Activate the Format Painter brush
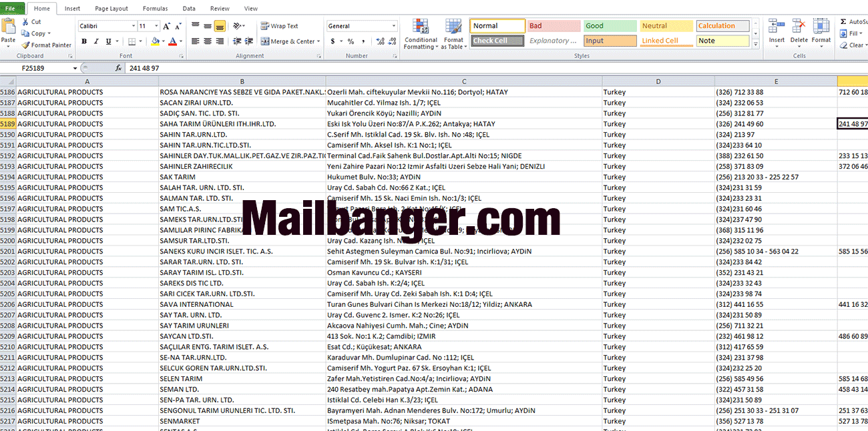868x431 pixels. [46, 45]
